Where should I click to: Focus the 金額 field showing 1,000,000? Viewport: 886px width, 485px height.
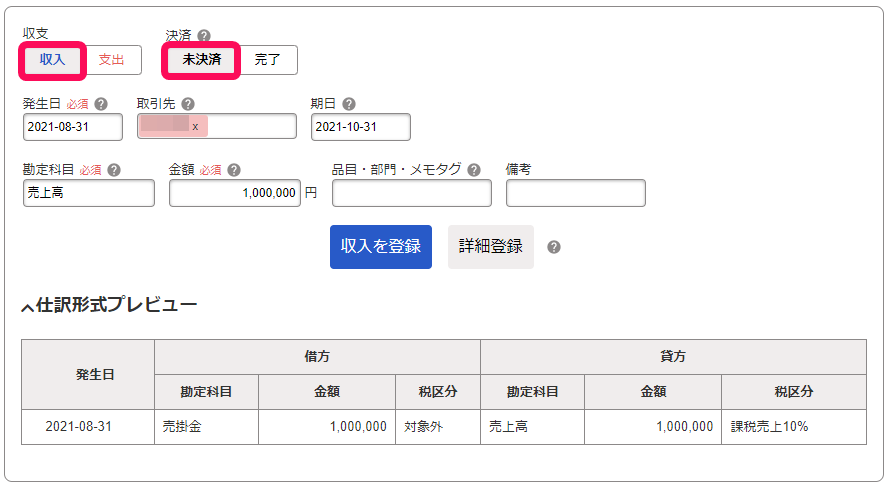[x=235, y=193]
